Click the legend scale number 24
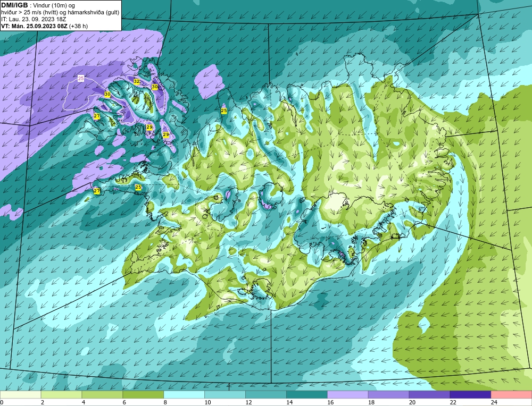Image resolution: width=532 pixels, height=406 pixels. [x=494, y=402]
